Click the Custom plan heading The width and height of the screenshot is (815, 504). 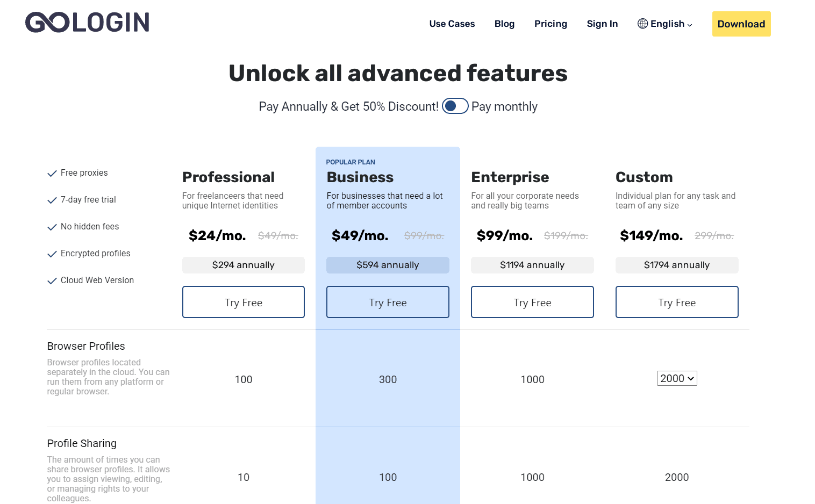tap(644, 177)
